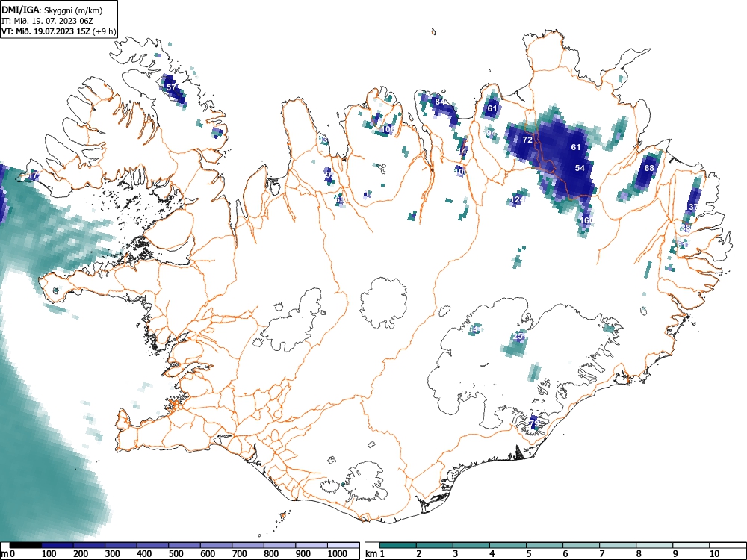
Task: Select the swatch between 300 and 400 m
Action: (120, 545)
